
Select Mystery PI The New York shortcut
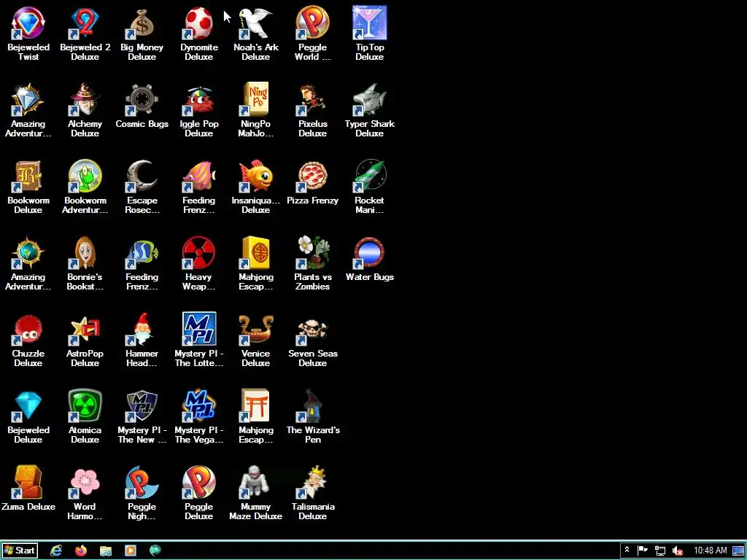(142, 405)
